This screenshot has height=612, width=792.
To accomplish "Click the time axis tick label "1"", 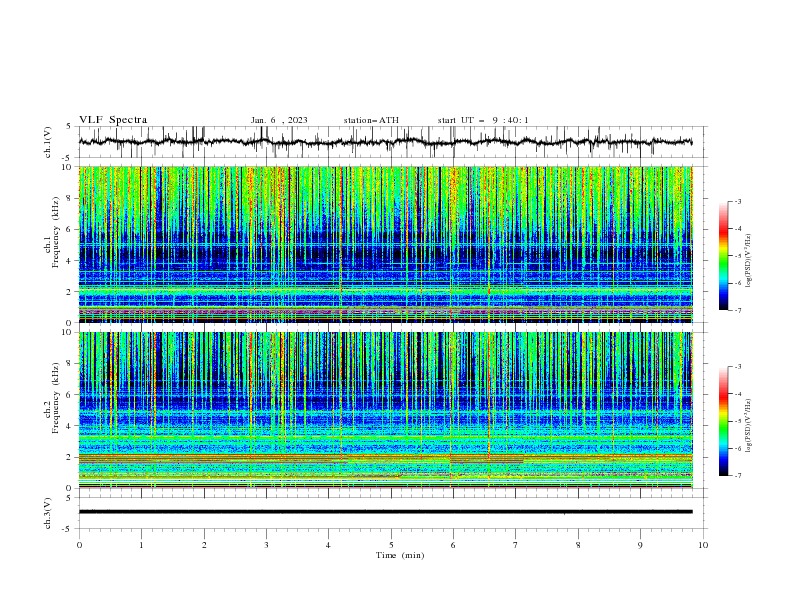I will pyautogui.click(x=141, y=545).
